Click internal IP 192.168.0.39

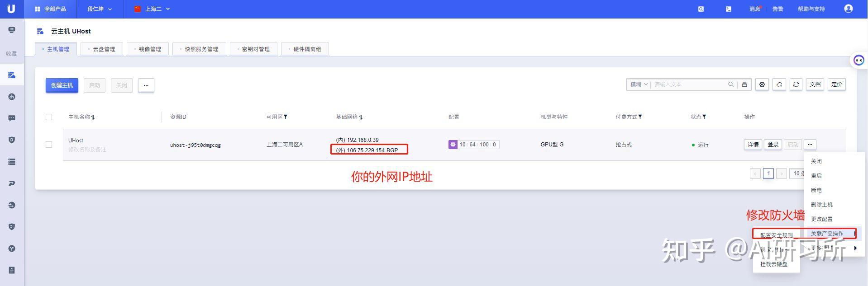(358, 140)
